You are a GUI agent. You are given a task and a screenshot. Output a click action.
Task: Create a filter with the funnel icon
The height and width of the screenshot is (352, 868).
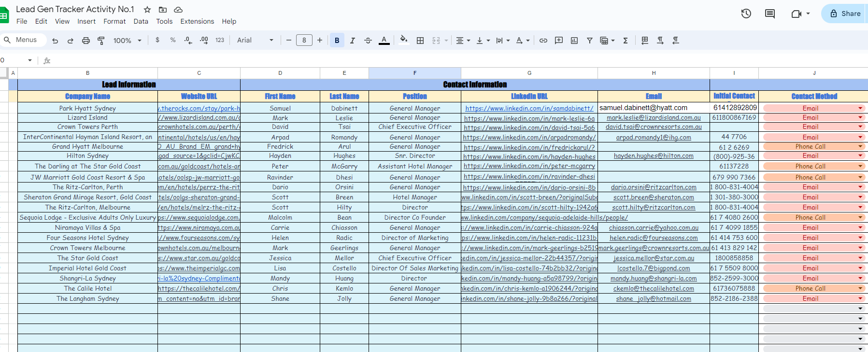pyautogui.click(x=590, y=41)
